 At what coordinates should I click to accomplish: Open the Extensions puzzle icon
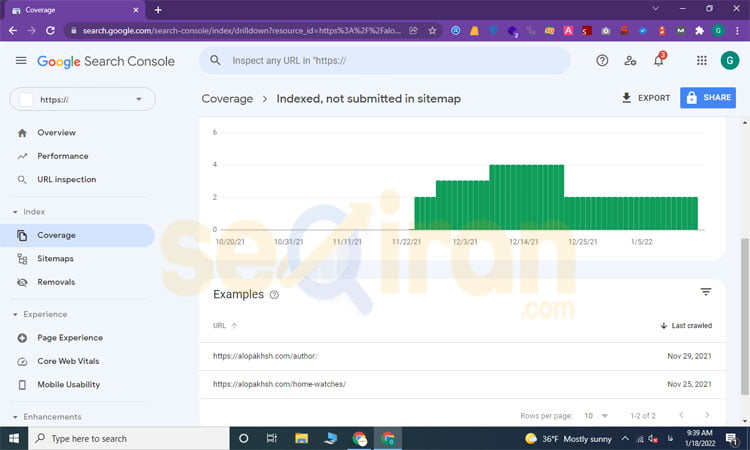pos(699,31)
